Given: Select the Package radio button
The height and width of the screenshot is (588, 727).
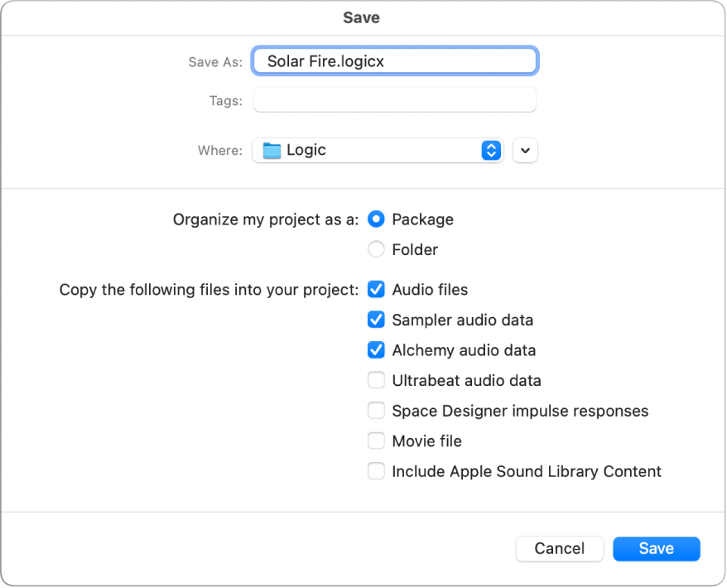Looking at the screenshot, I should point(376,219).
